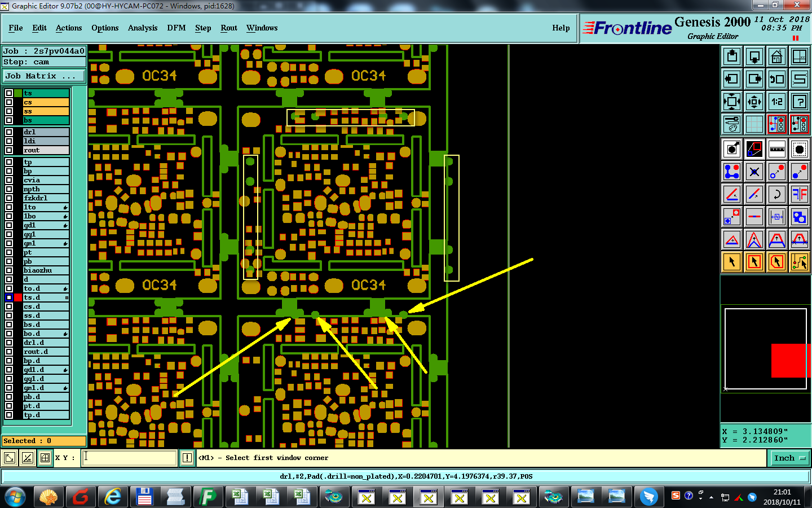Toggle checkbox for layer ts
Screen dimensions: 812x508
9,93
